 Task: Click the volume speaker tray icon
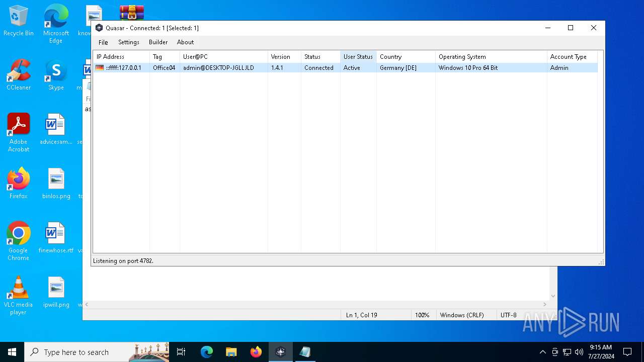point(579,352)
